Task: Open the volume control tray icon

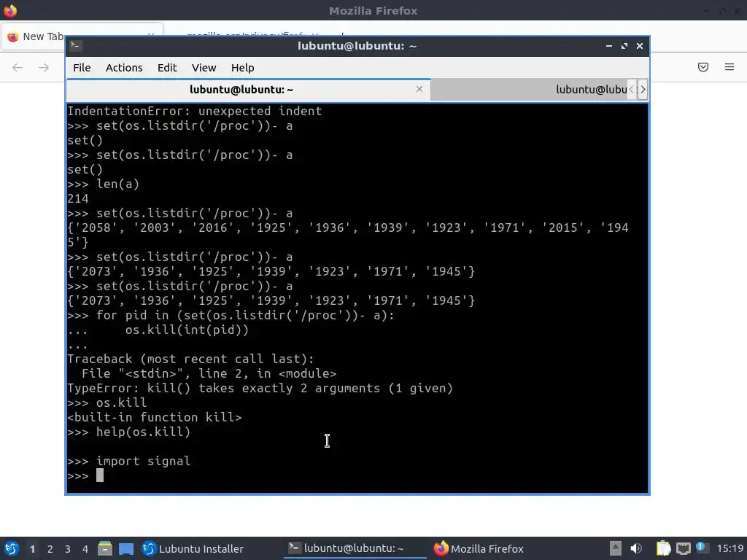Action: click(x=636, y=548)
